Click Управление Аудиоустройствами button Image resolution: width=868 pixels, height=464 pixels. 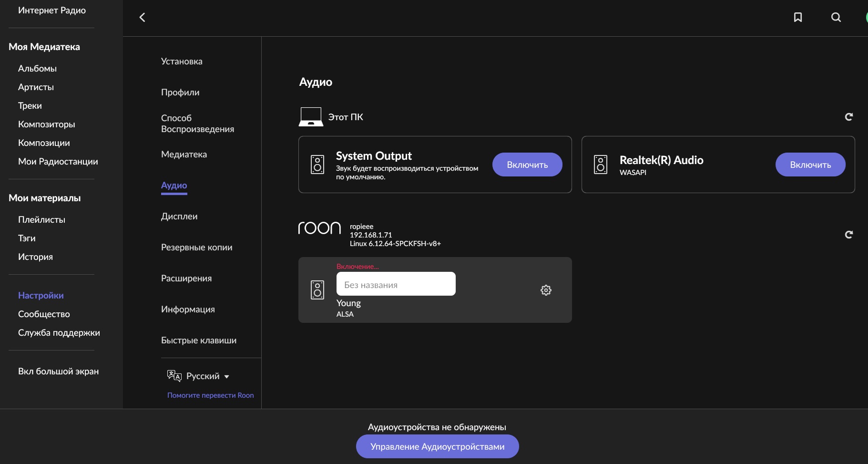(437, 446)
